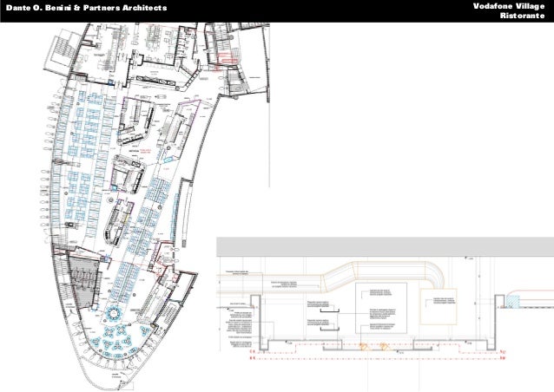Select the restaurant floor plan drawing
Image resolution: width=554 pixels, height=392 pixels.
click(155, 206)
